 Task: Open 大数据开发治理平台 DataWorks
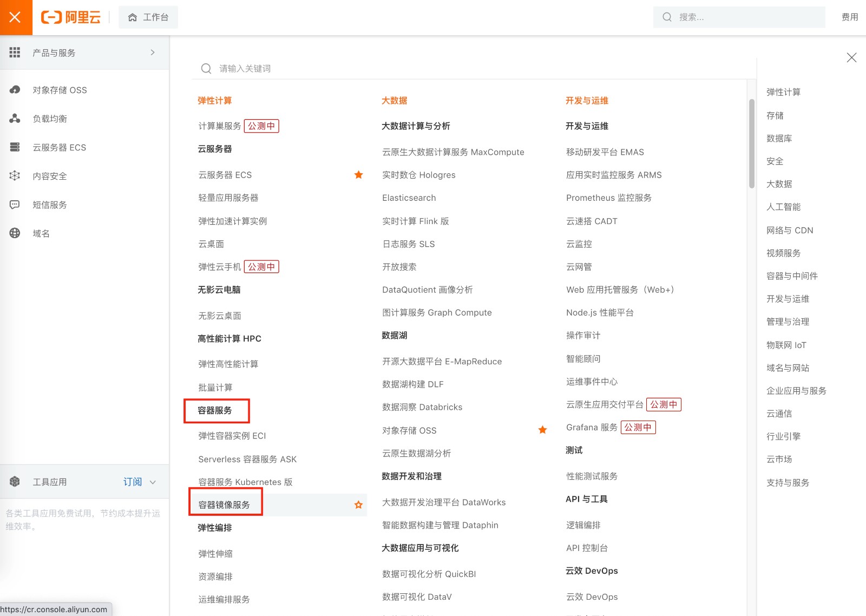point(444,502)
